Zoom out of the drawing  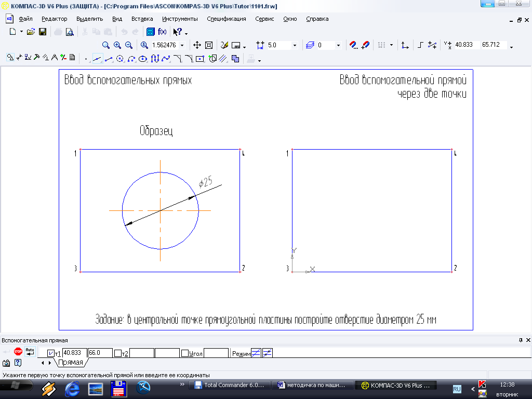pyautogui.click(x=129, y=45)
